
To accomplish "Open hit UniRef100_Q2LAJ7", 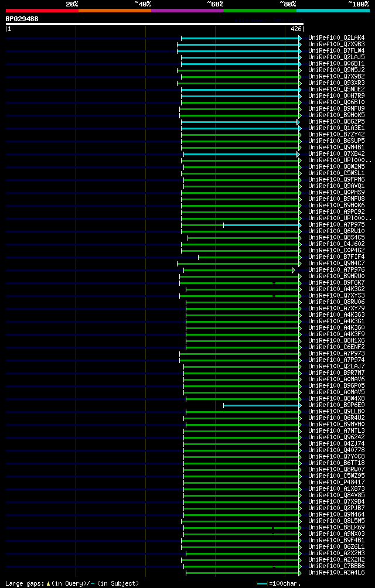I will click(336, 366).
